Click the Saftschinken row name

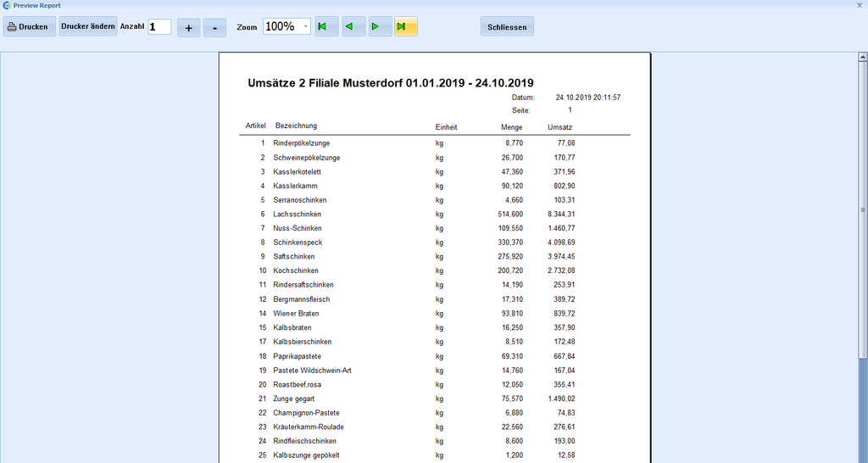point(294,256)
